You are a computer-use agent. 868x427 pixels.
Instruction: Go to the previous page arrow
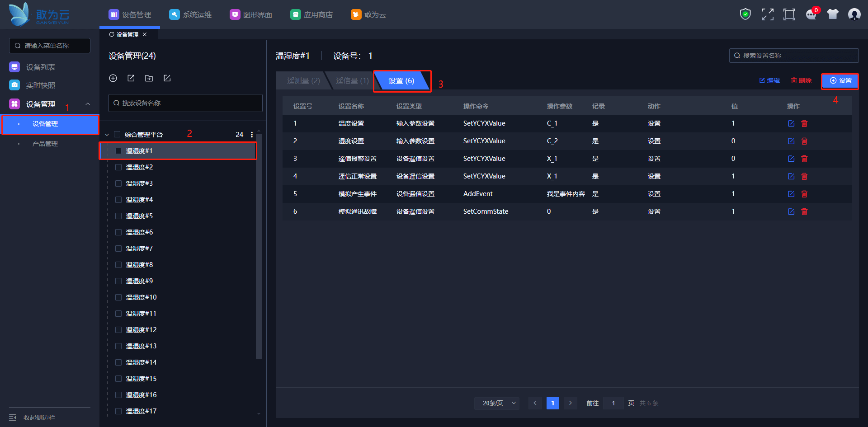coord(535,403)
